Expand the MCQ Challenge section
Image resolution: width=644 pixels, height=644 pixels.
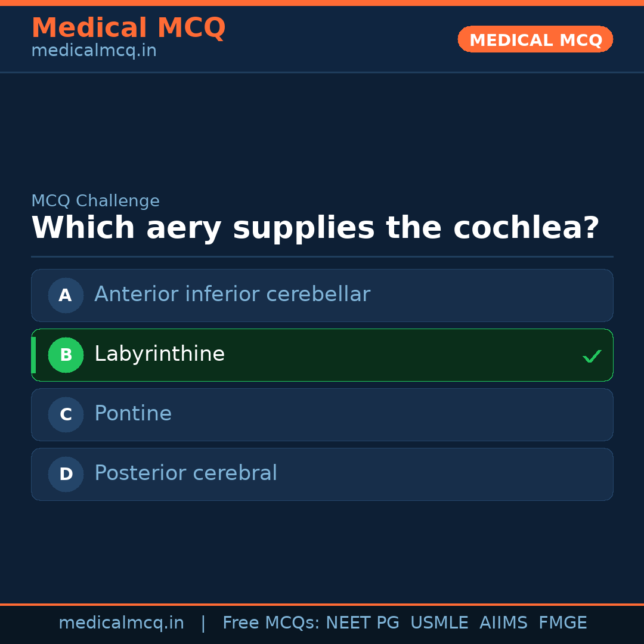[95, 201]
